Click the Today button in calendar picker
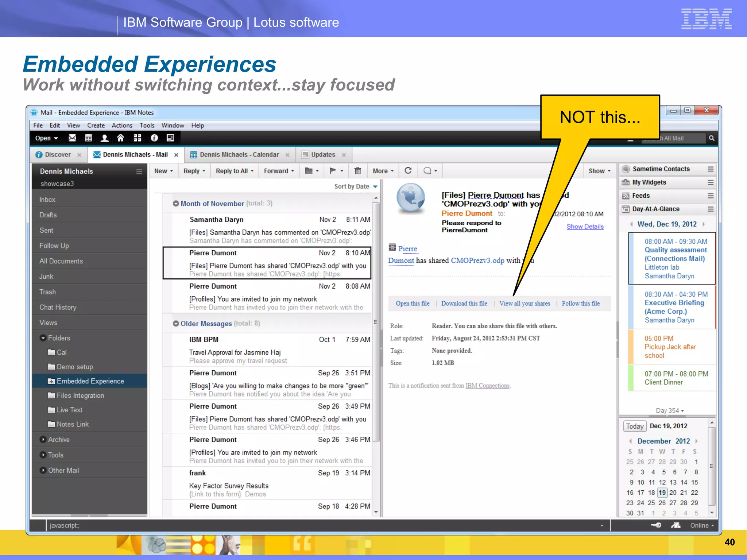The height and width of the screenshot is (560, 747). point(635,426)
